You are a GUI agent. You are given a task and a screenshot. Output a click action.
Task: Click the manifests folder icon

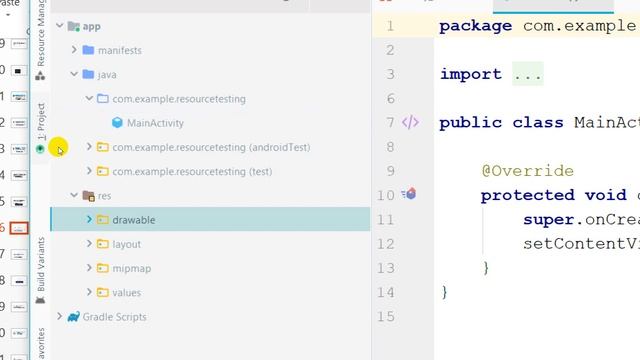pos(88,50)
